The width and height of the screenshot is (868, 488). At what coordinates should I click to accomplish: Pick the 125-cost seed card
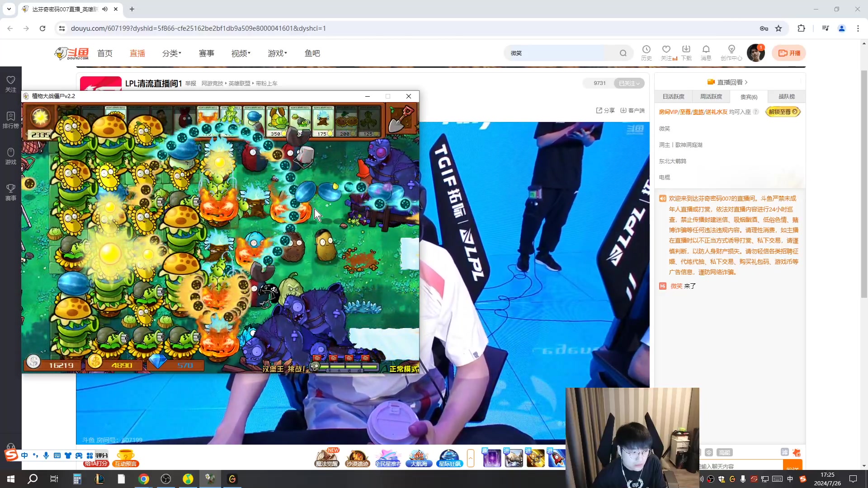[x=369, y=122]
